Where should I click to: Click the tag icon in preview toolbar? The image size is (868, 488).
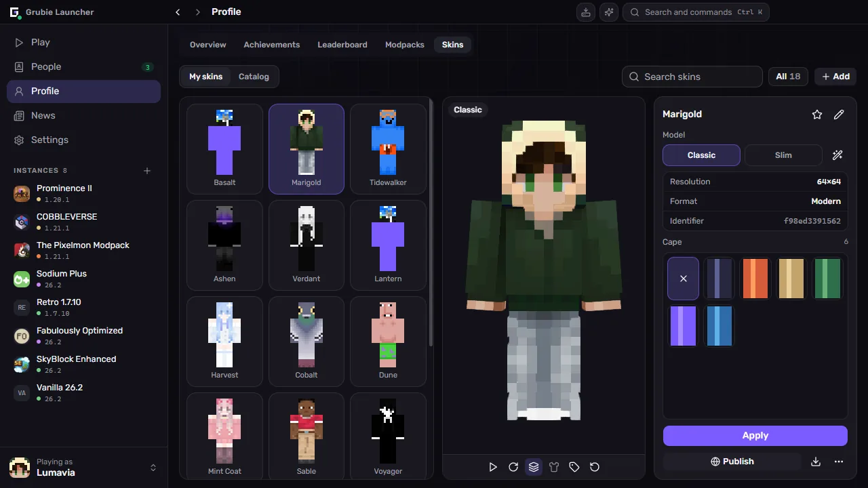tap(574, 467)
